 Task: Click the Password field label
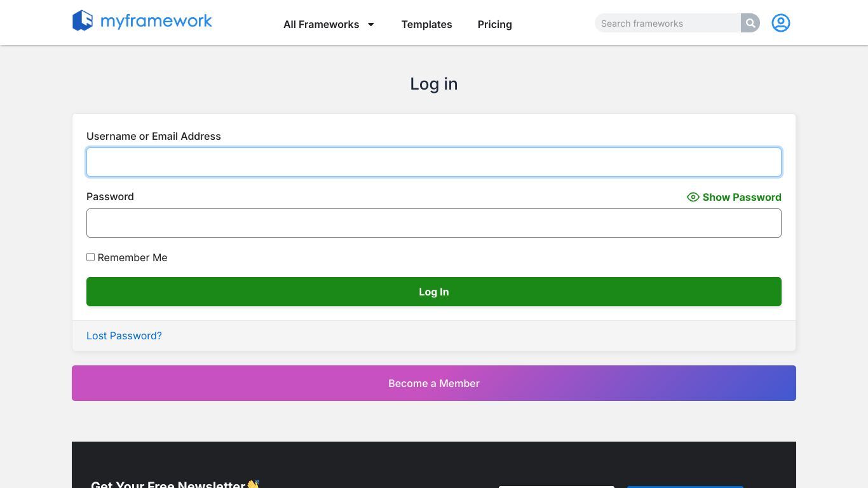click(x=110, y=196)
